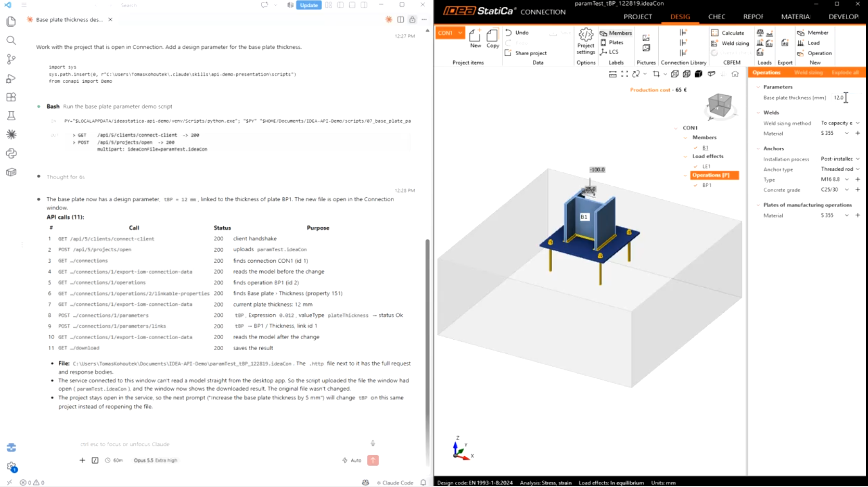Viewport: 868px width, 487px height.
Task: Switch to the PROJECT ribbon tab
Action: [637, 17]
